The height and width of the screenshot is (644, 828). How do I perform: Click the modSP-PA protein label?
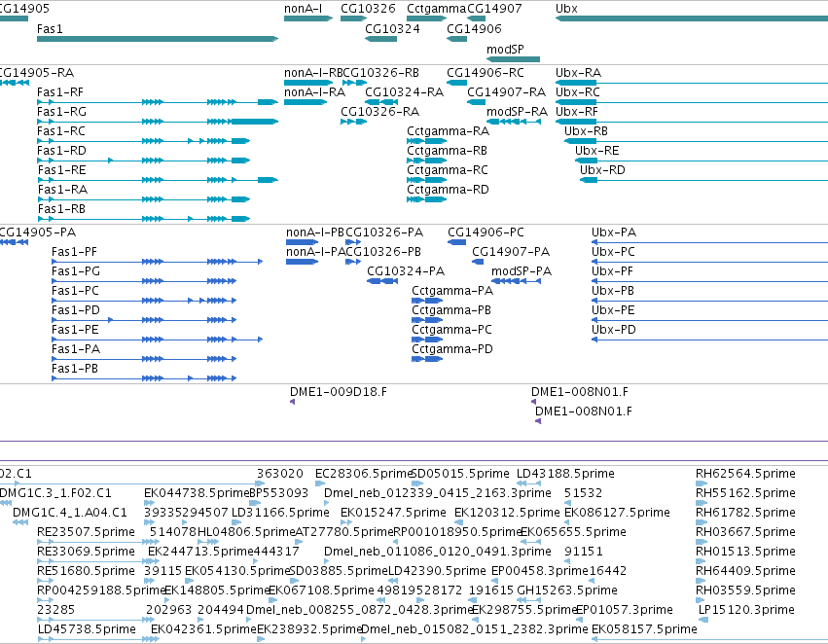522,271
